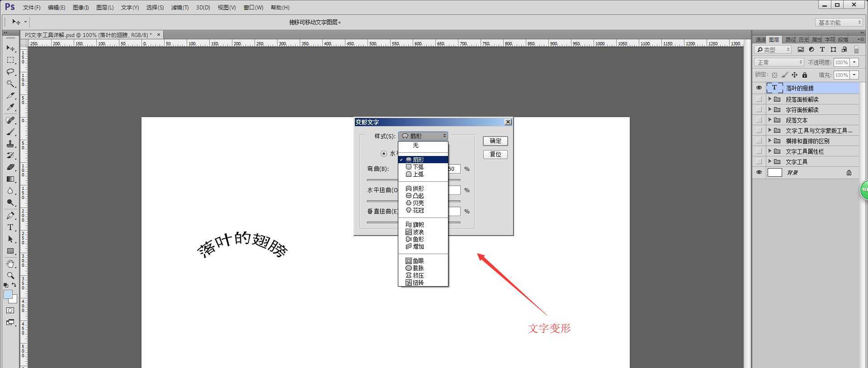This screenshot has width=868, height=368.
Task: Select the Dodge tool
Action: click(x=10, y=203)
